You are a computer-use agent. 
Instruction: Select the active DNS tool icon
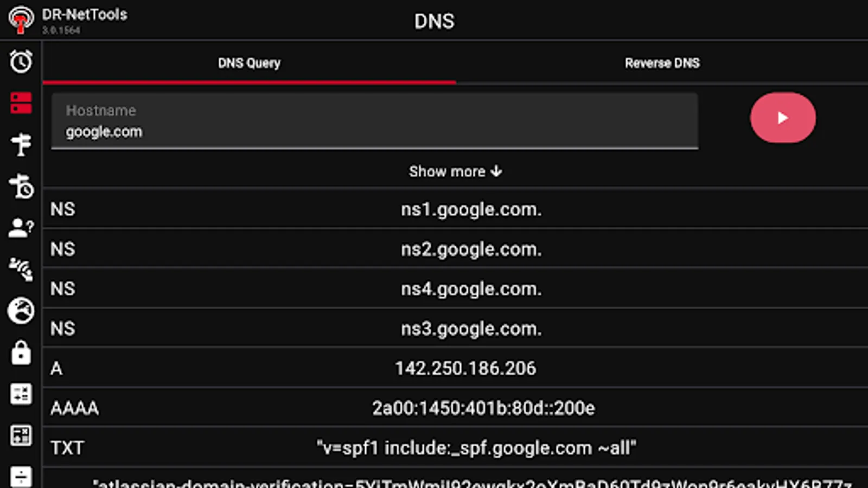pos(21,103)
